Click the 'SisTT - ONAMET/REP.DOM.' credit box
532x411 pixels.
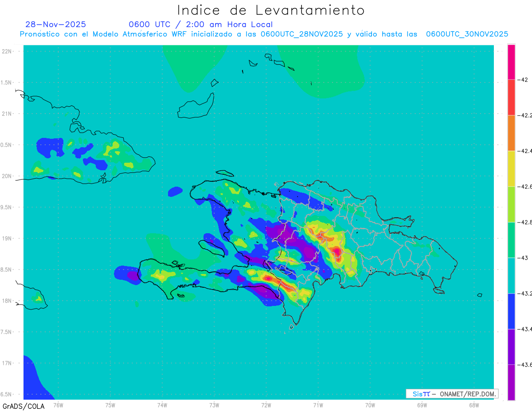[452, 394]
